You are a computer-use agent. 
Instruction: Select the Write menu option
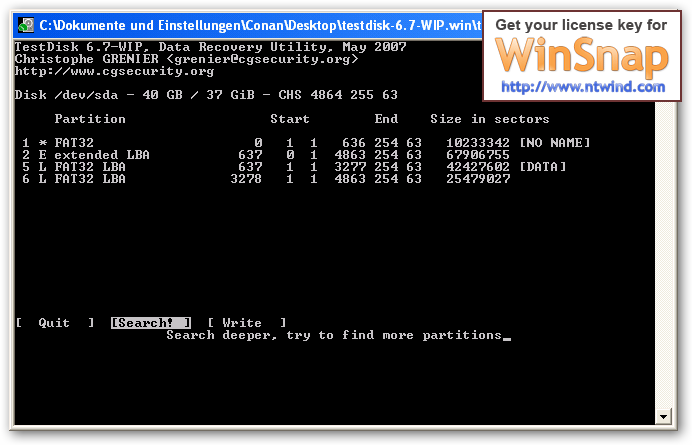click(x=247, y=323)
